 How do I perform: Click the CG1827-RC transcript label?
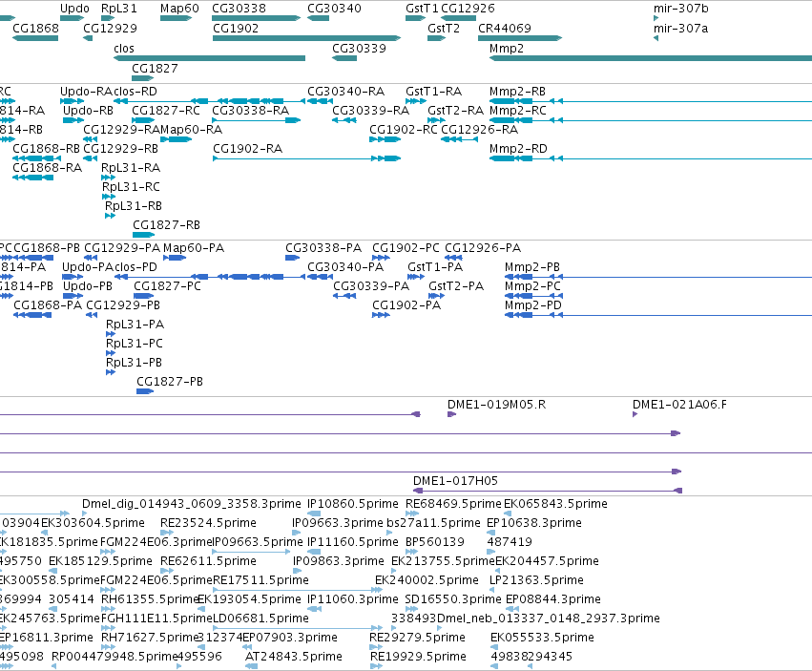(x=166, y=111)
